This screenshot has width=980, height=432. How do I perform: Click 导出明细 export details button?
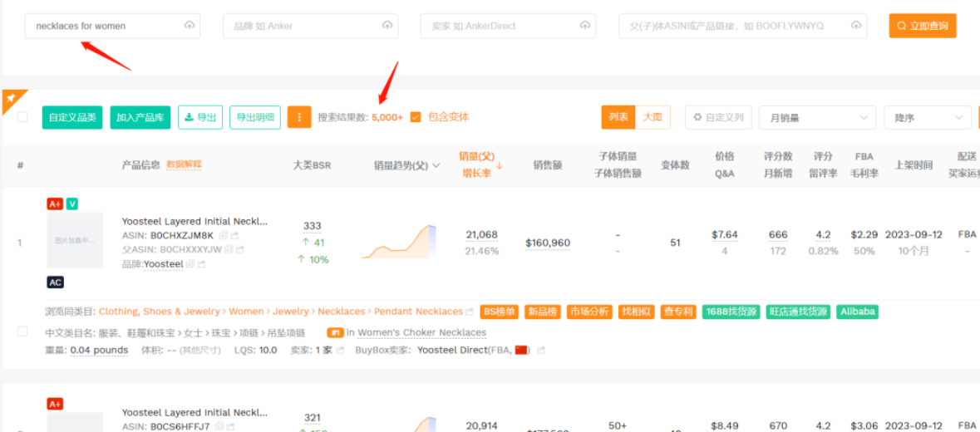click(x=255, y=117)
